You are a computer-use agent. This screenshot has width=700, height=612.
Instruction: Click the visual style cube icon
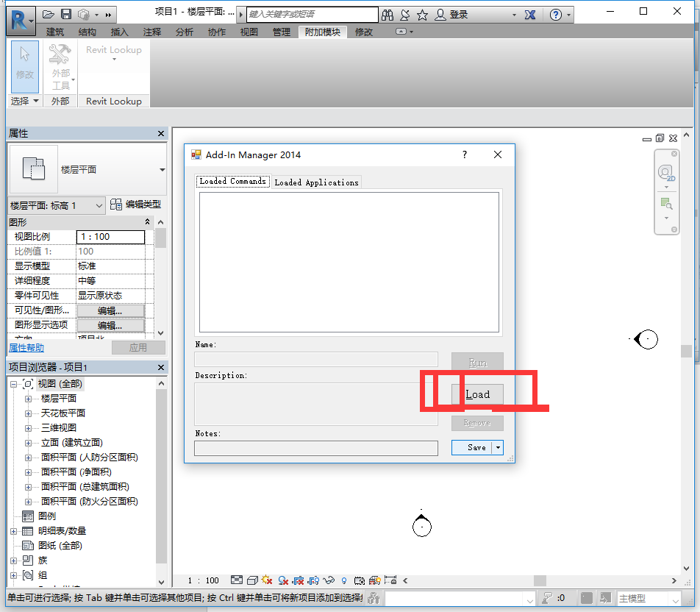click(252, 580)
